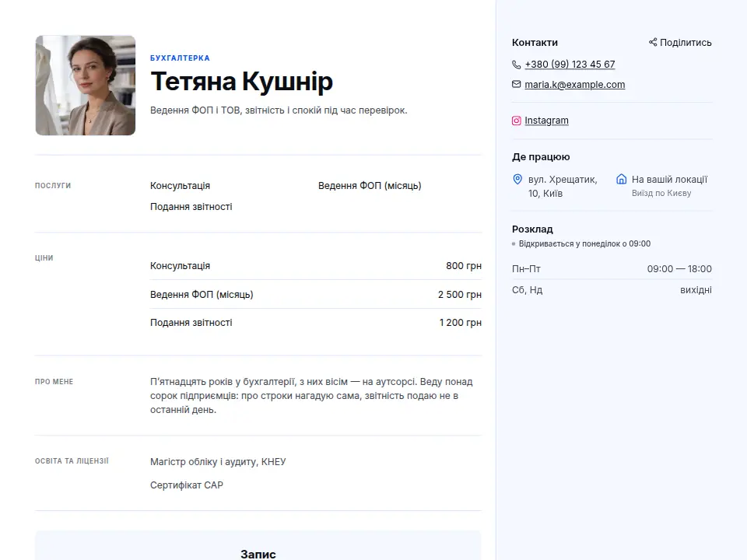Click the 09:00 — 18:00 hours

[x=679, y=269]
